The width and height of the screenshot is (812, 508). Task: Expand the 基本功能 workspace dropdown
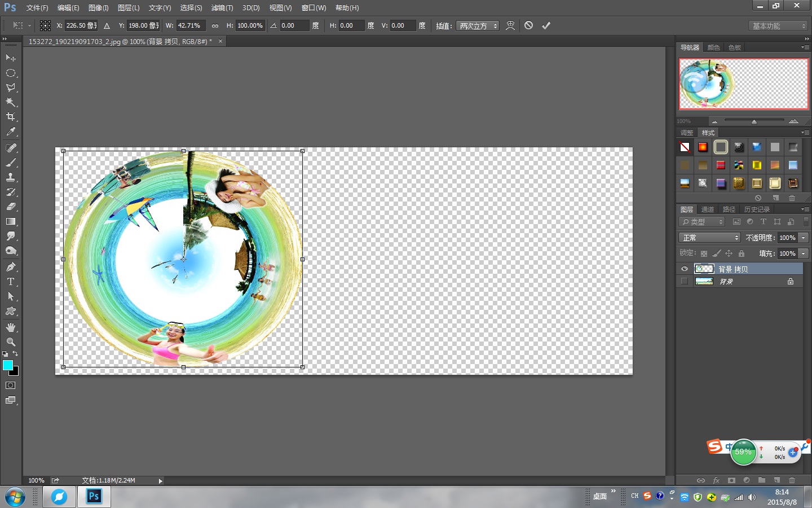click(779, 26)
